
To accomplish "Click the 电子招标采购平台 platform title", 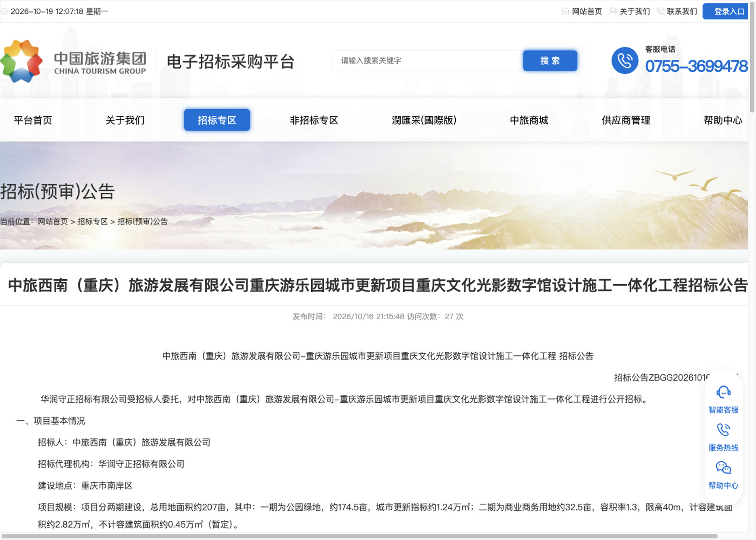I will click(x=231, y=62).
